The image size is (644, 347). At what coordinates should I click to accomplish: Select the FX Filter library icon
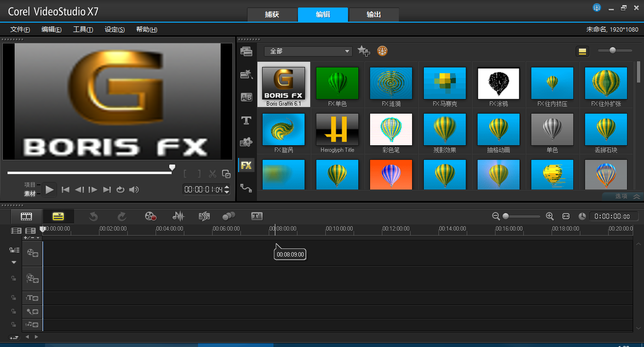click(246, 165)
